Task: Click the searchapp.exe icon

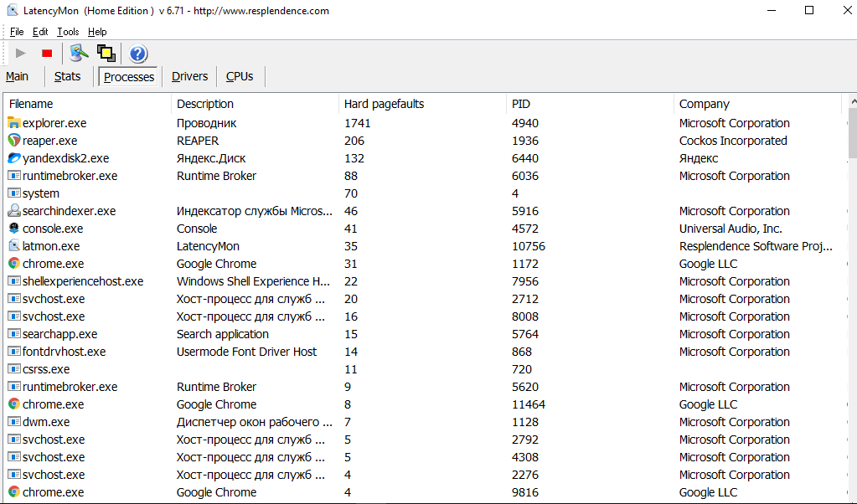Action: coord(14,334)
